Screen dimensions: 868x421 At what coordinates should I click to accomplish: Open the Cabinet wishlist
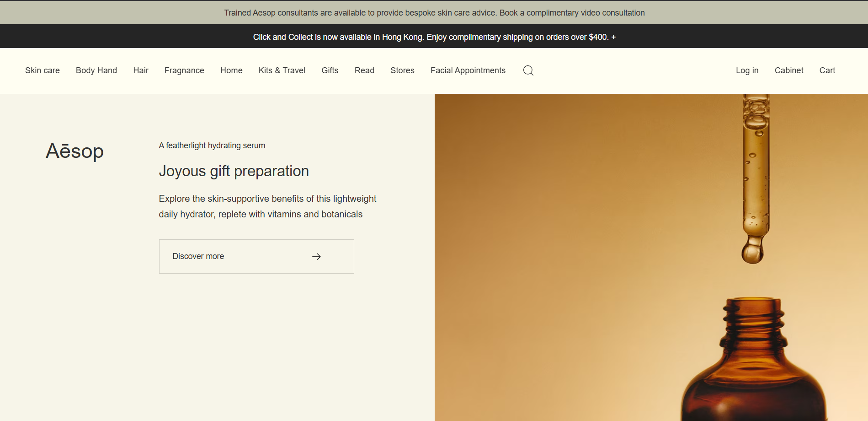click(788, 70)
